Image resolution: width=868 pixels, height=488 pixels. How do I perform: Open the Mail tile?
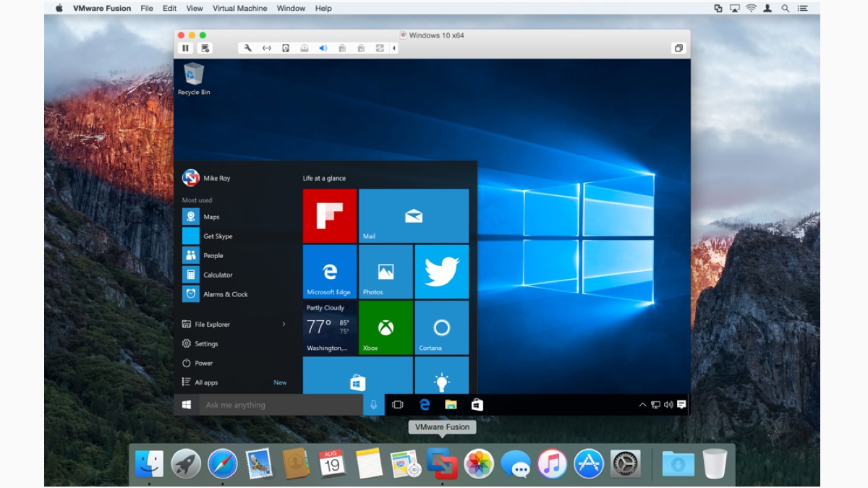414,216
